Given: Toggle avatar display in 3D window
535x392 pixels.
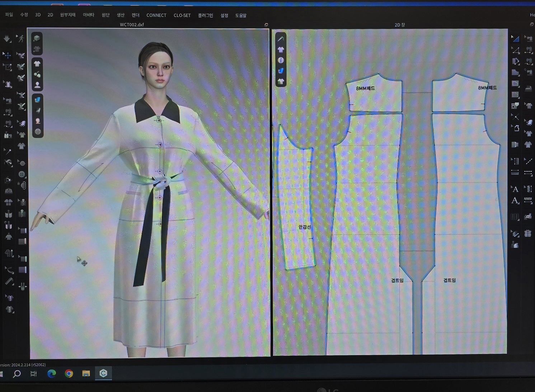Looking at the screenshot, I should [x=37, y=85].
